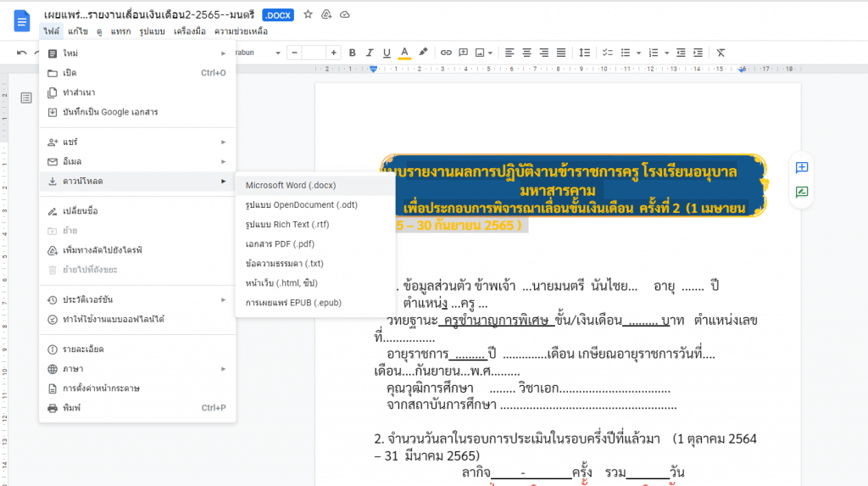Screen dimensions: 868x486
Task: Increase the indent
Action: tap(698, 53)
